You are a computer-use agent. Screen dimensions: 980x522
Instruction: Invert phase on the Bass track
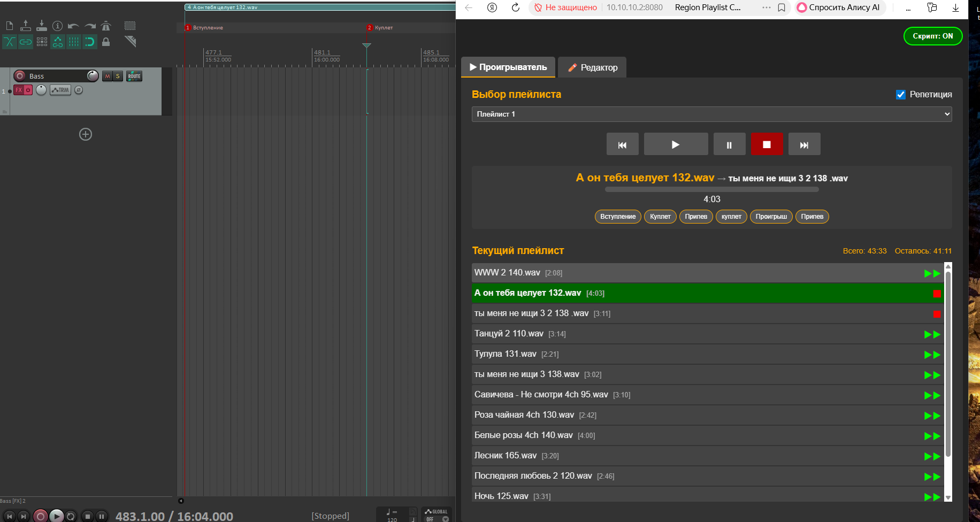tap(79, 90)
